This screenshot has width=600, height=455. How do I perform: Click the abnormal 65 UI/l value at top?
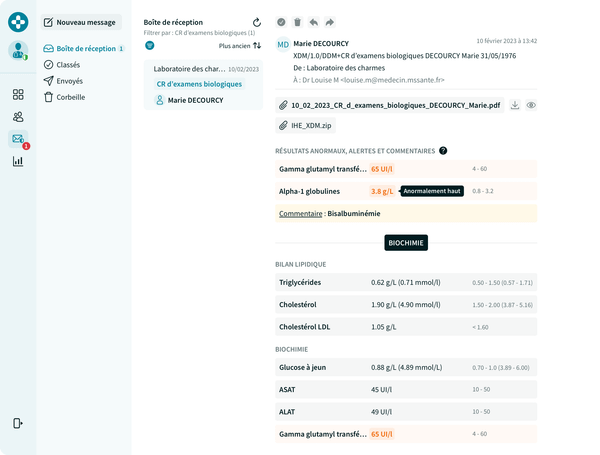(382, 169)
